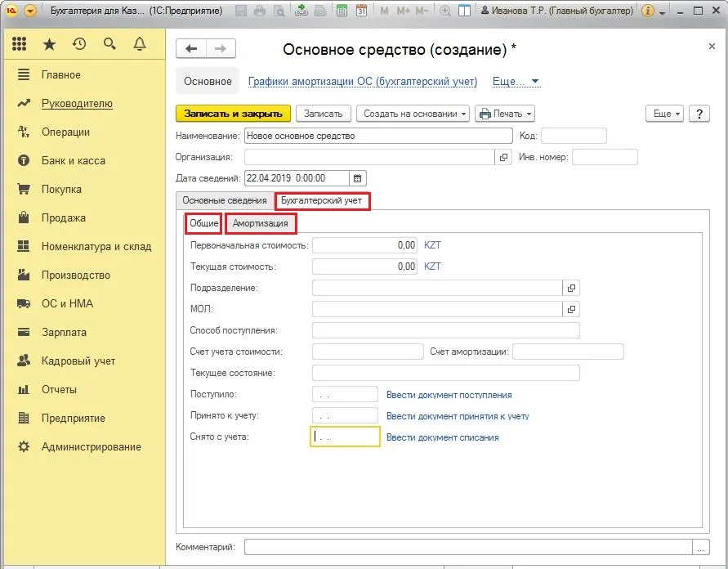728x569 pixels.
Task: Select the Общие sub-tab
Action: click(x=203, y=223)
